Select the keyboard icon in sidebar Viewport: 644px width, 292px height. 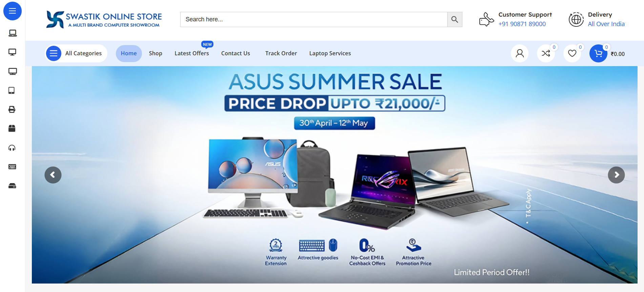(12, 167)
